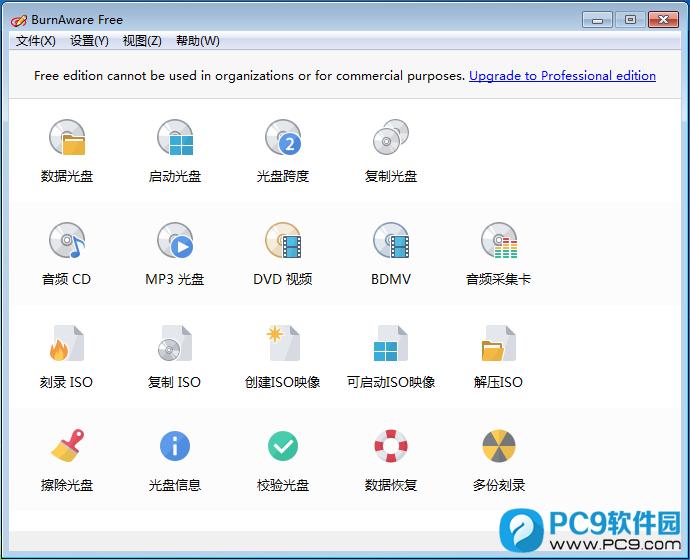Open the 光盘跨度 disc span tool
This screenshot has width=690, height=560.
tap(283, 151)
